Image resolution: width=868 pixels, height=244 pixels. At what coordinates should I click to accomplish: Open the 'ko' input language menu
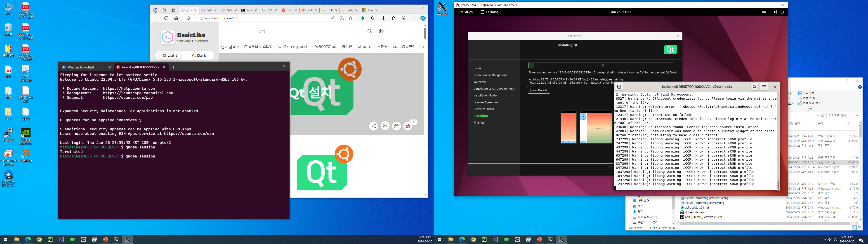pyautogui.click(x=764, y=12)
